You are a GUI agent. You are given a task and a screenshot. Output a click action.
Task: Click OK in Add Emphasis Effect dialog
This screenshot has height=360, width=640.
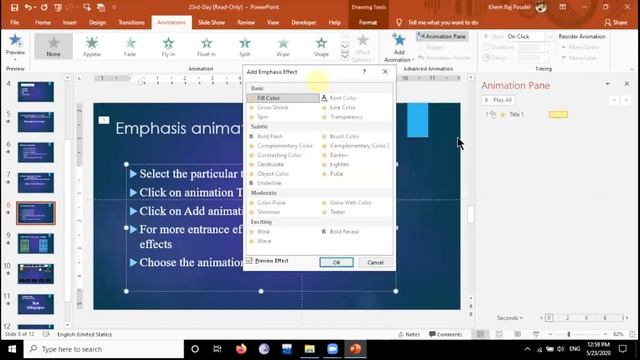[336, 262]
